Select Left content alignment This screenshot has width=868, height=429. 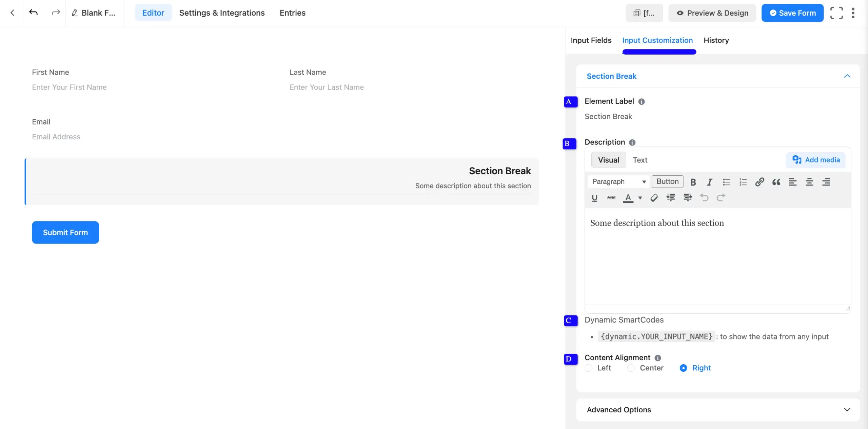589,368
